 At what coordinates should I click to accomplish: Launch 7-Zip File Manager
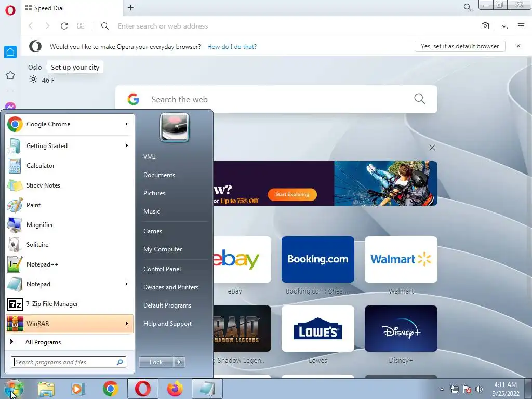(70, 303)
